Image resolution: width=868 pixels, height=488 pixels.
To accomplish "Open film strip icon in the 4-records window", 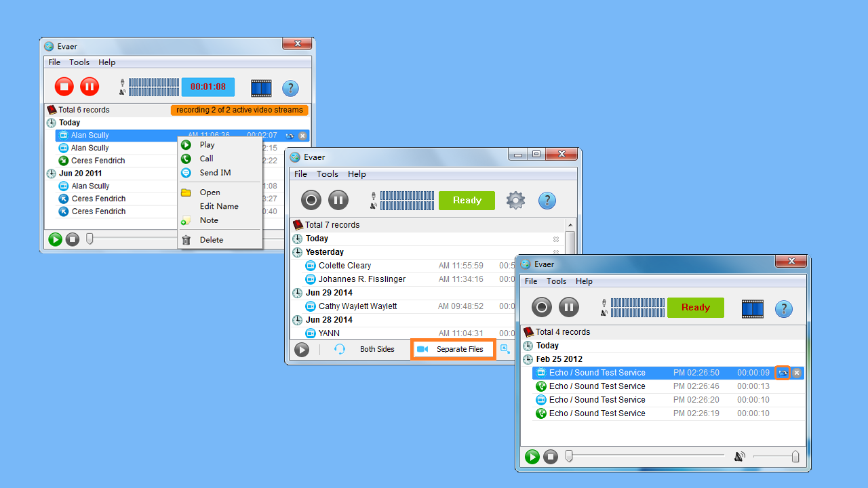I will coord(752,309).
